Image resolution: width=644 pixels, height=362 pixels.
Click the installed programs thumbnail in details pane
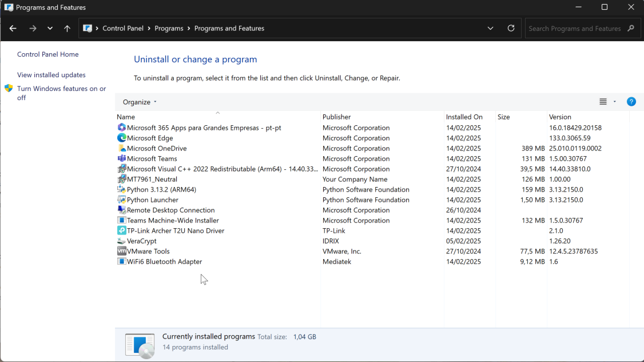(140, 345)
